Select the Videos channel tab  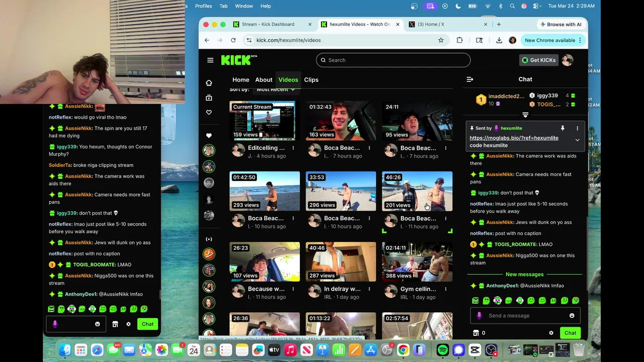288,80
